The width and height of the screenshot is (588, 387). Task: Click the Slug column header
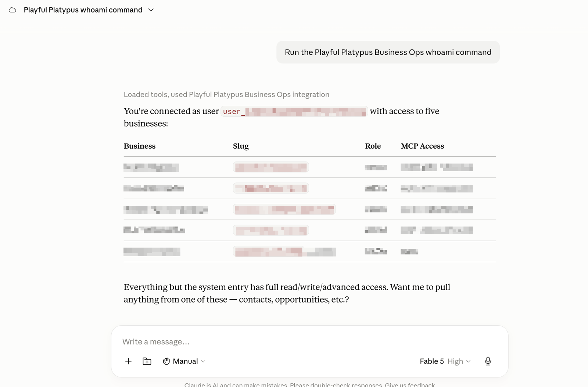(x=241, y=146)
